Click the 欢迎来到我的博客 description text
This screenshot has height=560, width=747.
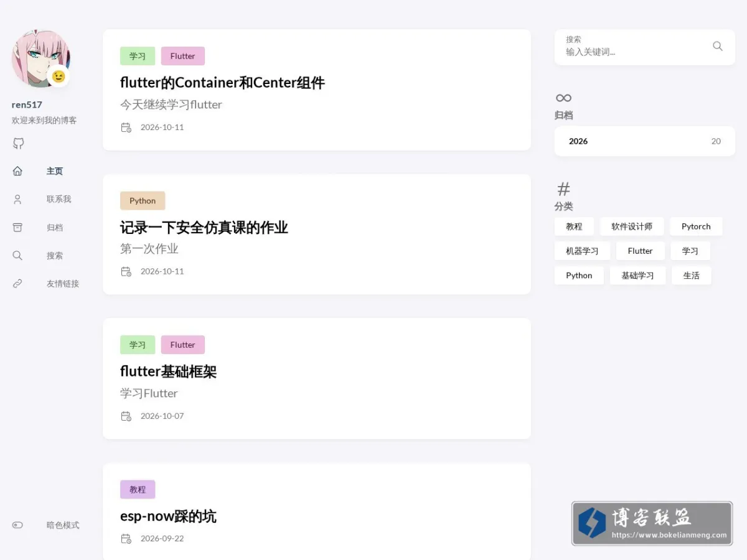pyautogui.click(x=44, y=120)
